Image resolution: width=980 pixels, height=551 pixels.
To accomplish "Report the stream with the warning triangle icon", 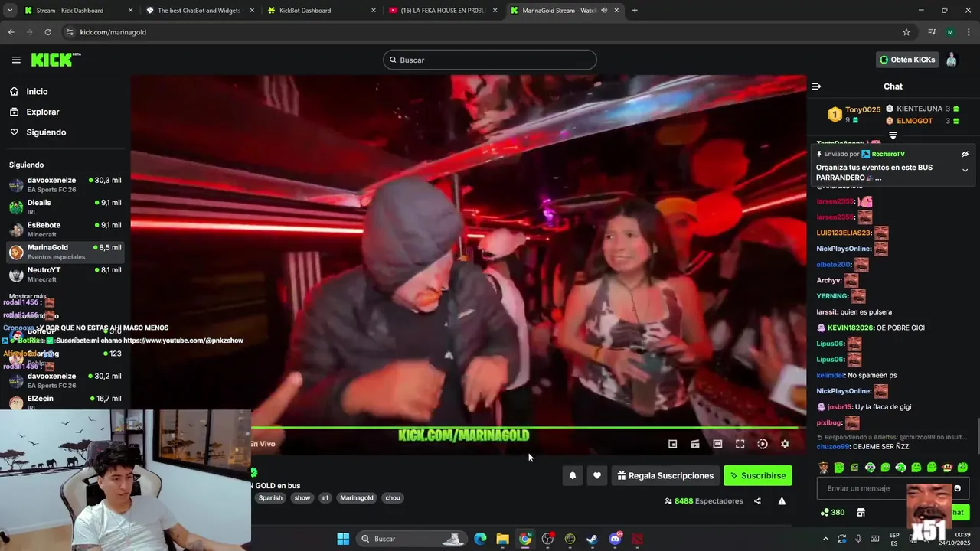I will [x=782, y=501].
